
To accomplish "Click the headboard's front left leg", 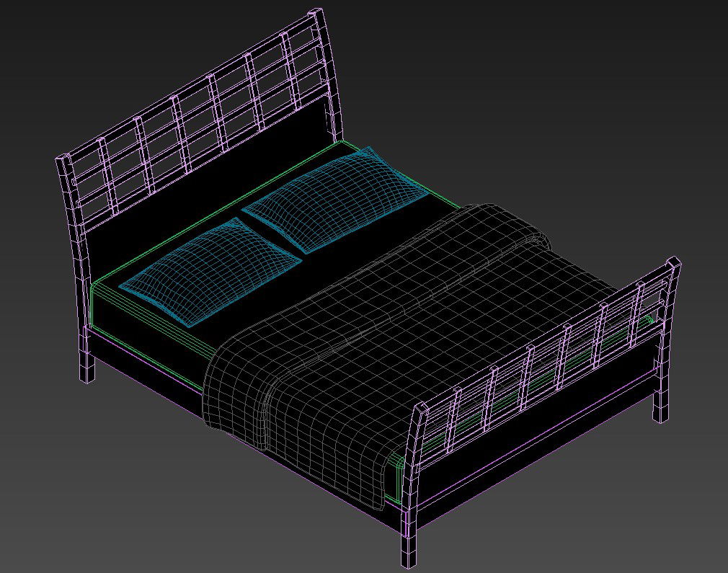I will pos(86,360).
